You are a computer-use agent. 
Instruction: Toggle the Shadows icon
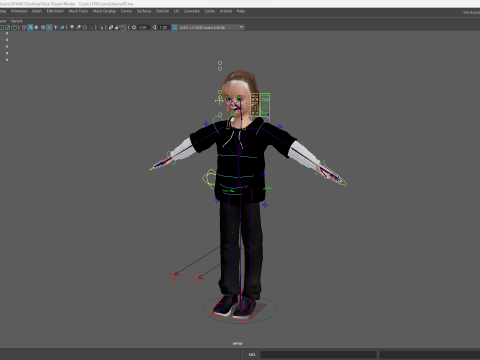coord(62,27)
